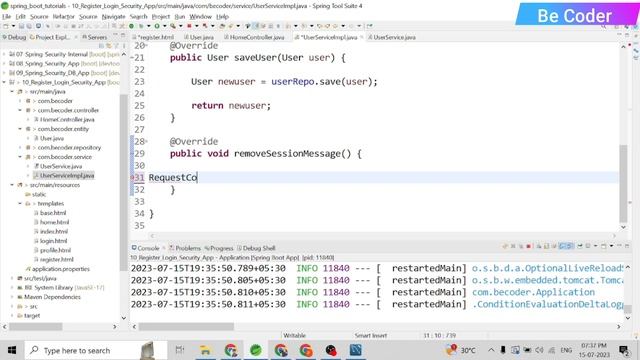Toggle show console on standard out change
This screenshot has height=360, width=640.
tap(562, 246)
